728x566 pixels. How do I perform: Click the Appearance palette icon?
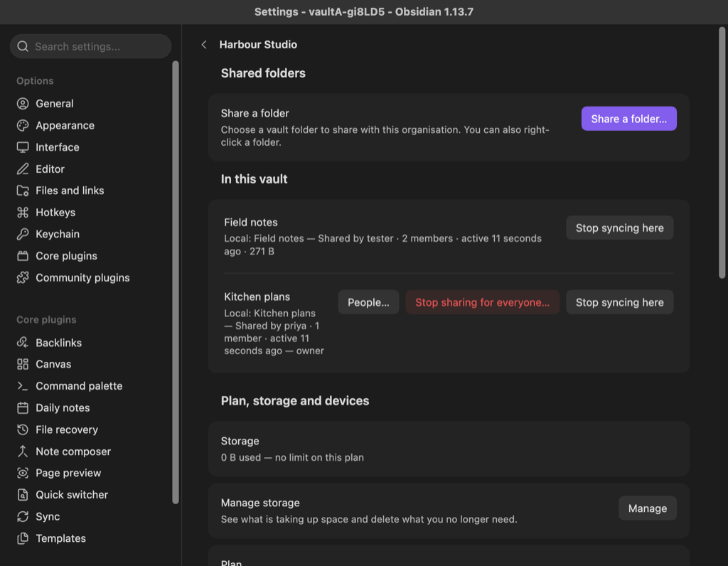coord(23,125)
